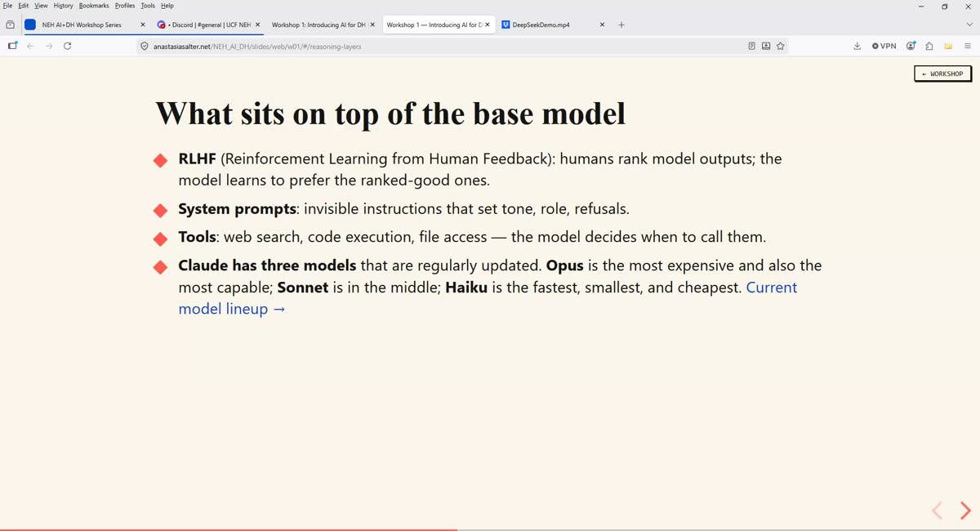Open the Tools menu
The height and width of the screenshot is (531, 980).
[x=148, y=6]
